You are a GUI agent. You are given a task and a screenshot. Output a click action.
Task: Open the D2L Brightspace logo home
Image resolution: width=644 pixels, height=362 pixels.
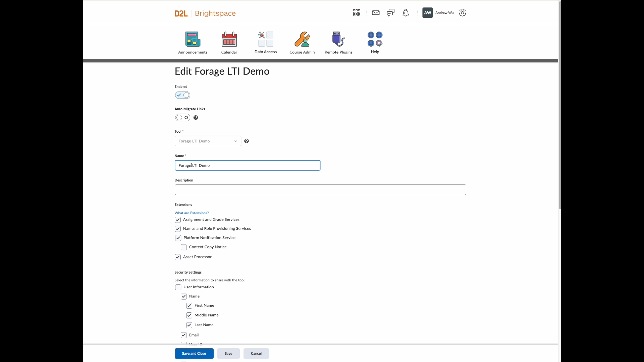click(205, 13)
